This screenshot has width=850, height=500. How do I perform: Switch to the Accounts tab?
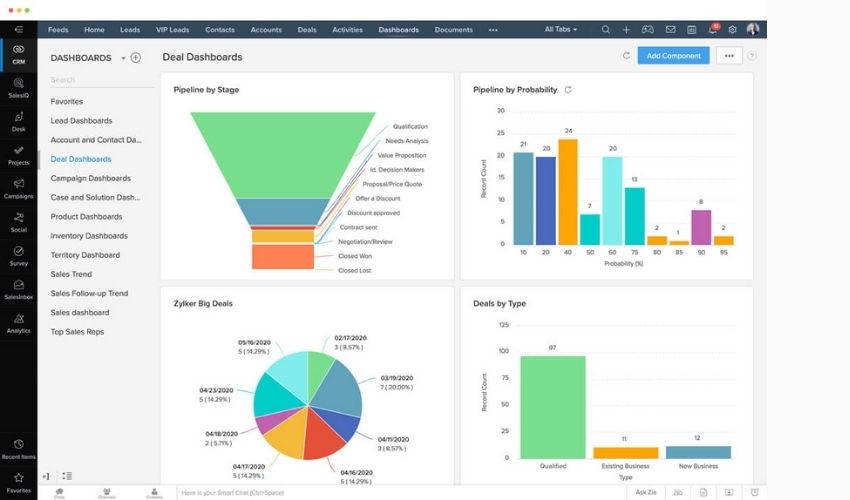[266, 30]
